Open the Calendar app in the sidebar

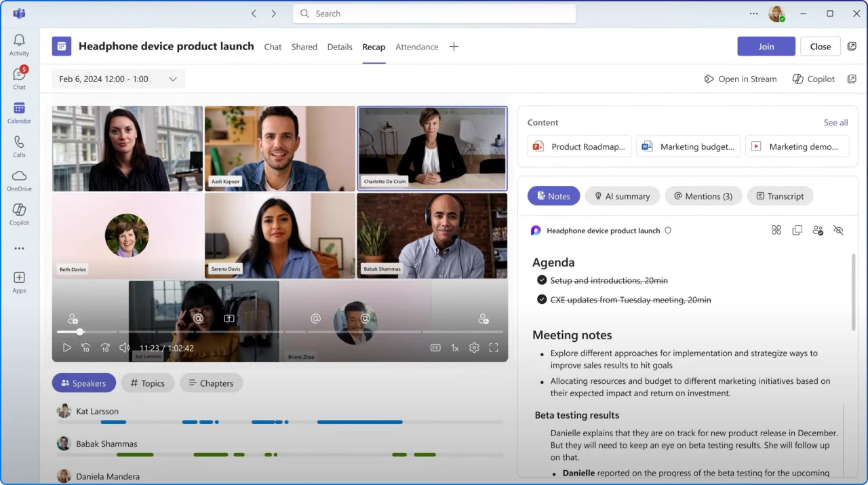point(19,113)
